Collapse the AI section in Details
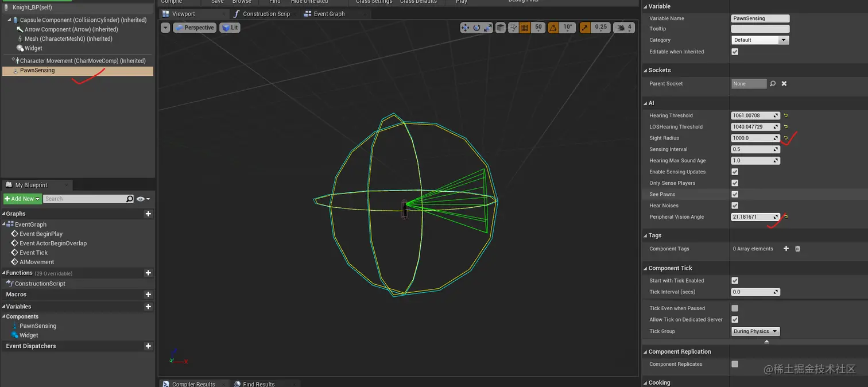868x387 pixels. 645,103
